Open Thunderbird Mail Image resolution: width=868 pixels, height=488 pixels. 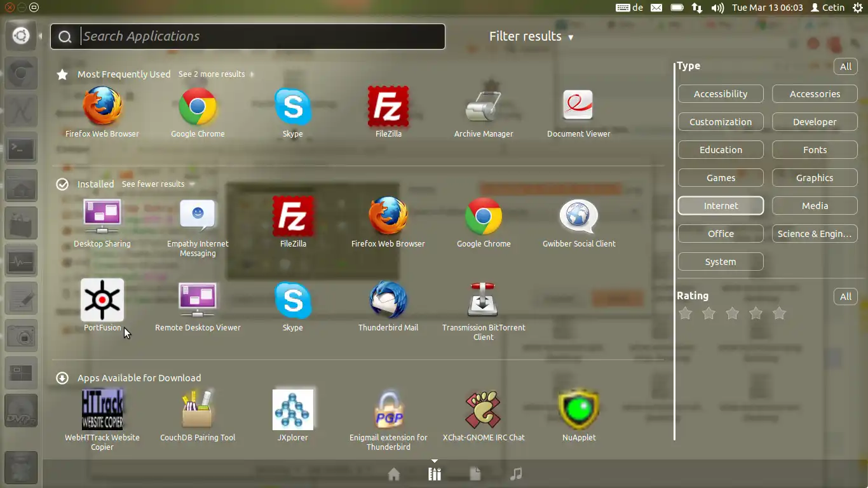coord(388,306)
